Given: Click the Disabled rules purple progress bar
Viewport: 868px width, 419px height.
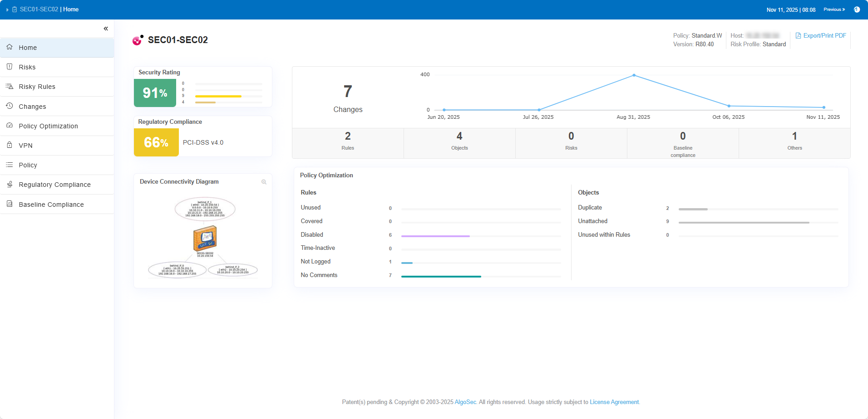Looking at the screenshot, I should (x=435, y=236).
